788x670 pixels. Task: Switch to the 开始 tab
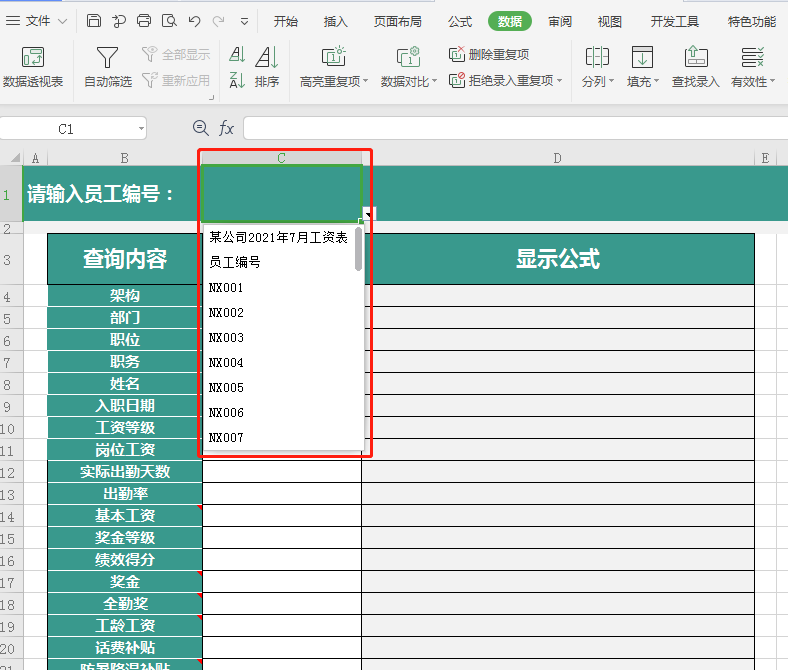285,22
